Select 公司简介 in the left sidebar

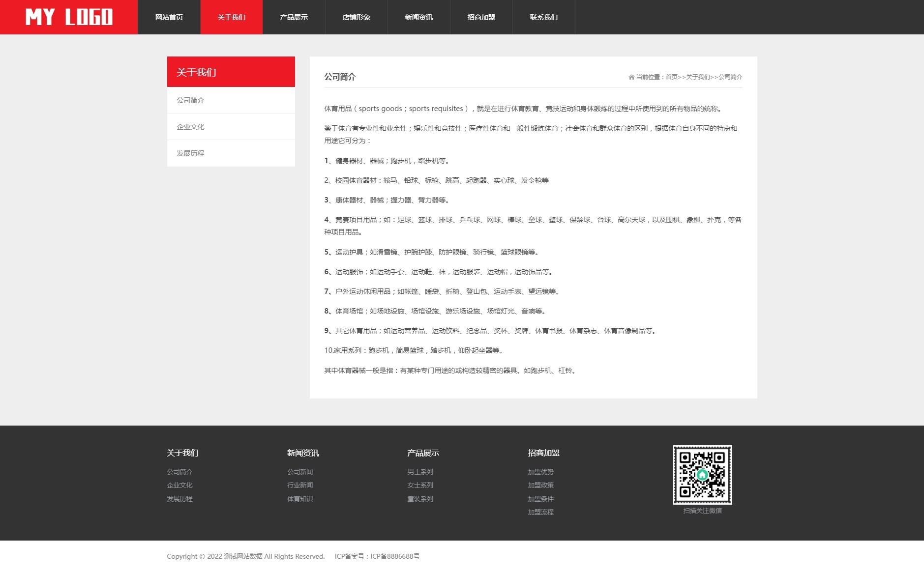190,100
